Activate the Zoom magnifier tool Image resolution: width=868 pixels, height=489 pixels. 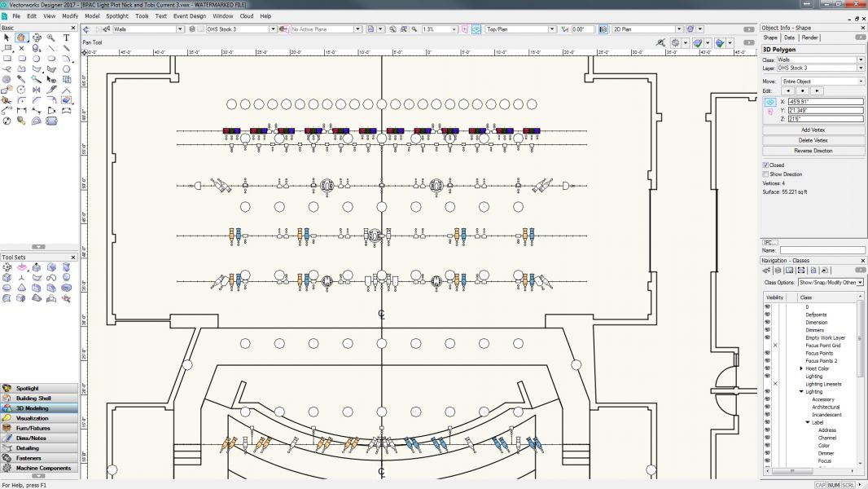[x=51, y=37]
